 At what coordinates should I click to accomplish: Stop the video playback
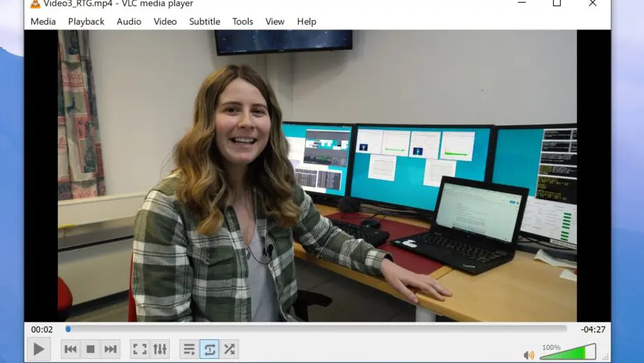[90, 349]
